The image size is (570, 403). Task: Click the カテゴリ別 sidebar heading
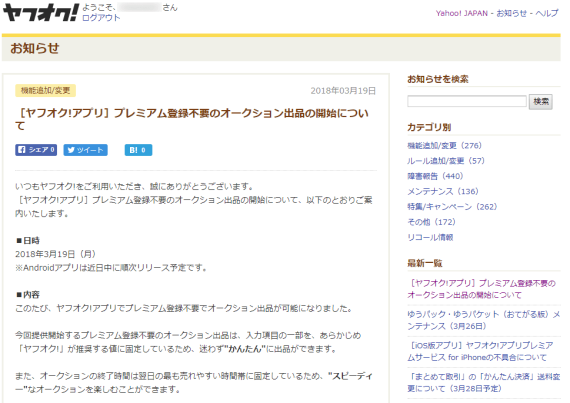429,128
